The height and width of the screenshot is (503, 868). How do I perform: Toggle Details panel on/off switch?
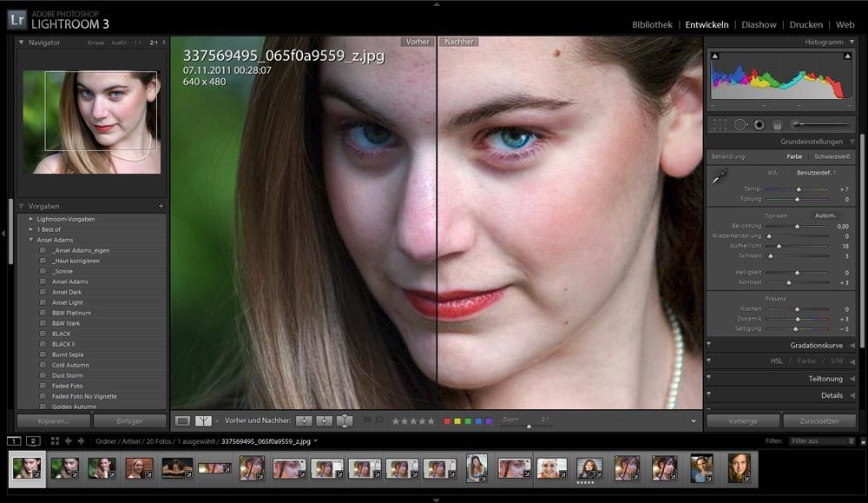708,395
